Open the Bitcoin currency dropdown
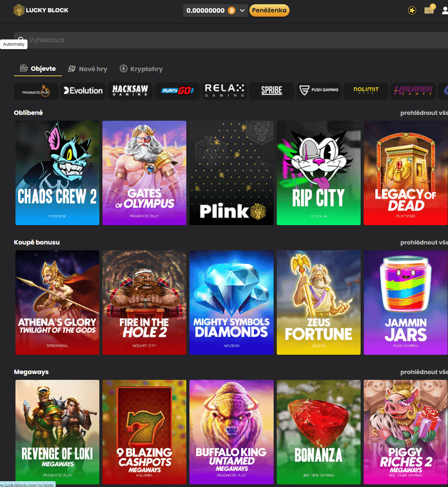 (x=242, y=10)
